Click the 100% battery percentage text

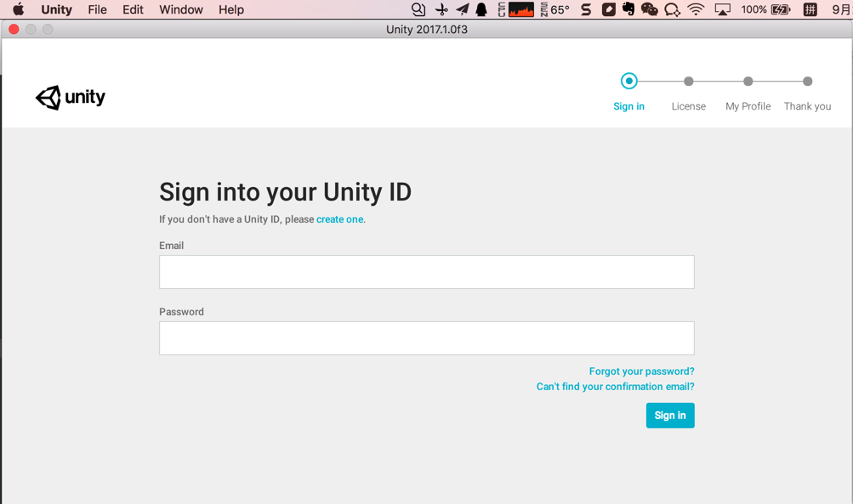coord(753,9)
